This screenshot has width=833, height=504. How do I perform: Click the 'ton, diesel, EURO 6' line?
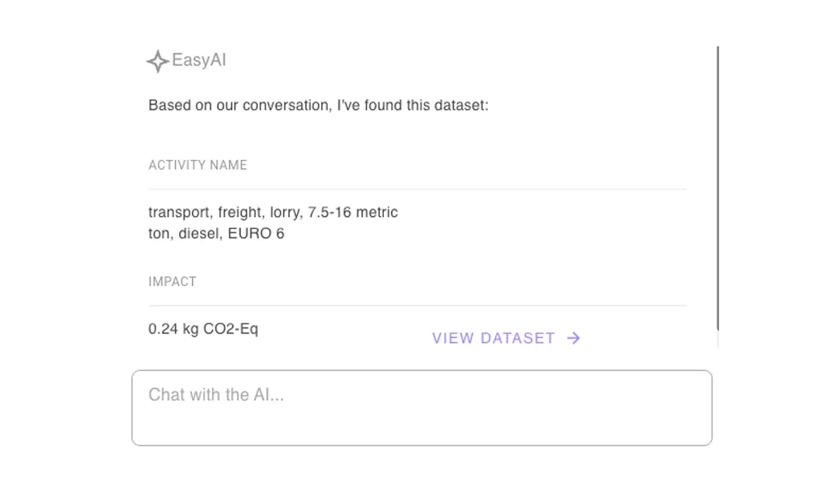tap(216, 234)
